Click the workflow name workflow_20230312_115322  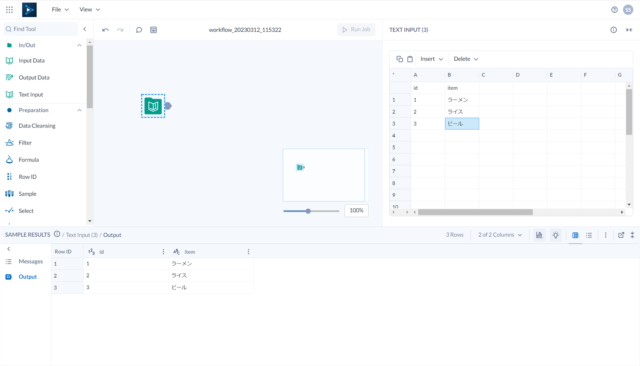(245, 30)
